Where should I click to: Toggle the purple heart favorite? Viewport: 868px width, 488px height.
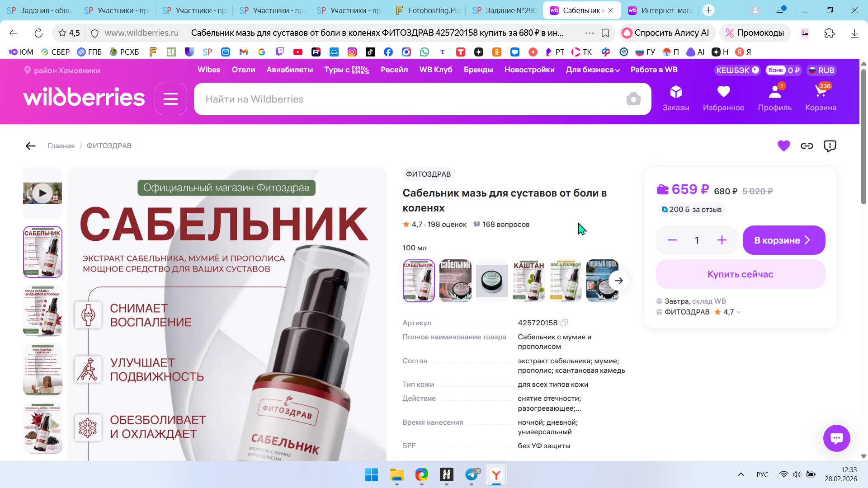784,146
